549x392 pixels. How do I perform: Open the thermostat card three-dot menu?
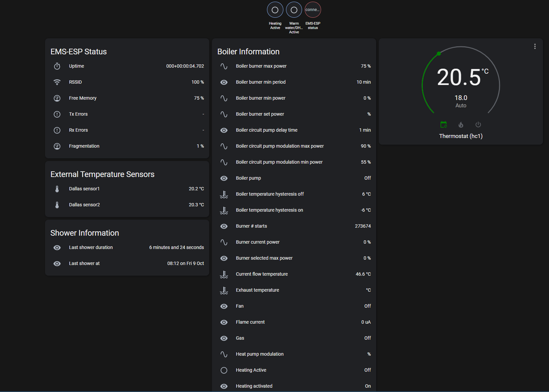pos(535,46)
